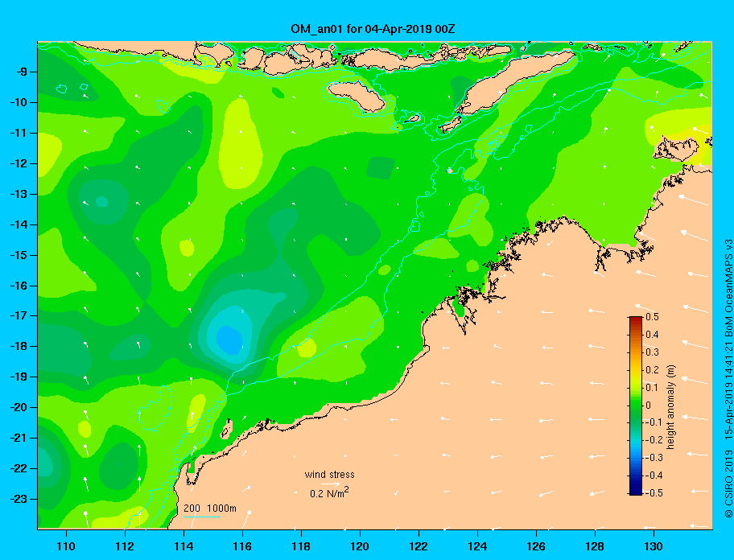Click the '126' longitude axis label
Image resolution: width=734 pixels, height=560 pixels.
pyautogui.click(x=536, y=546)
